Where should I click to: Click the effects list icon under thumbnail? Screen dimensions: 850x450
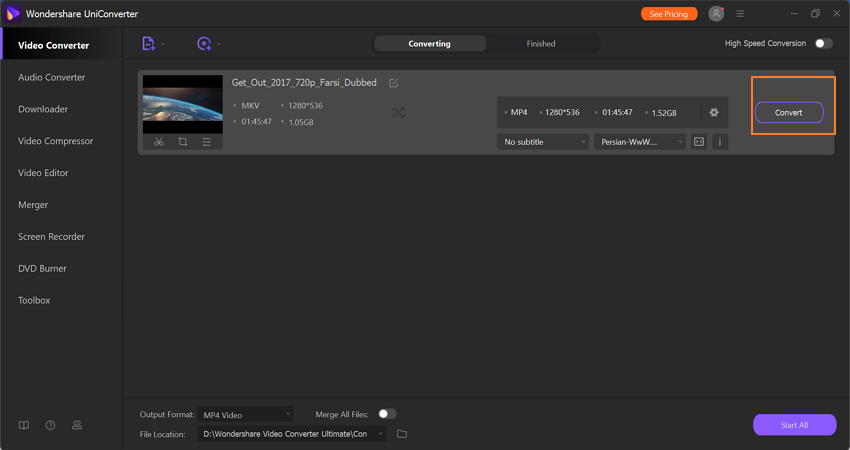pyautogui.click(x=207, y=142)
